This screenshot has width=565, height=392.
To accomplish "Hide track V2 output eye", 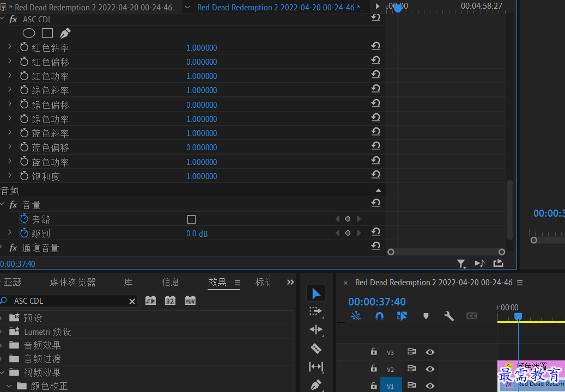I will point(430,369).
